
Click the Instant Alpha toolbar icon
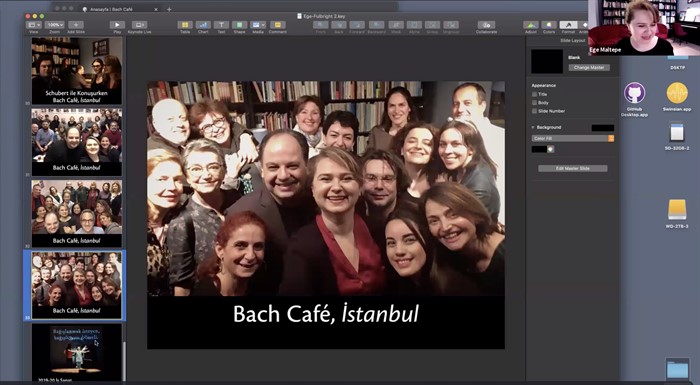[x=414, y=25]
